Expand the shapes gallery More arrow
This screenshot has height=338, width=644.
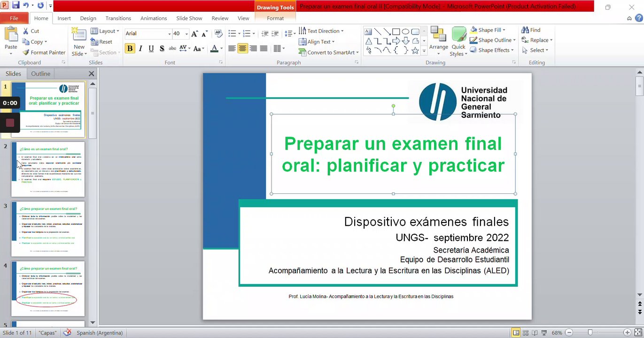coord(424,51)
